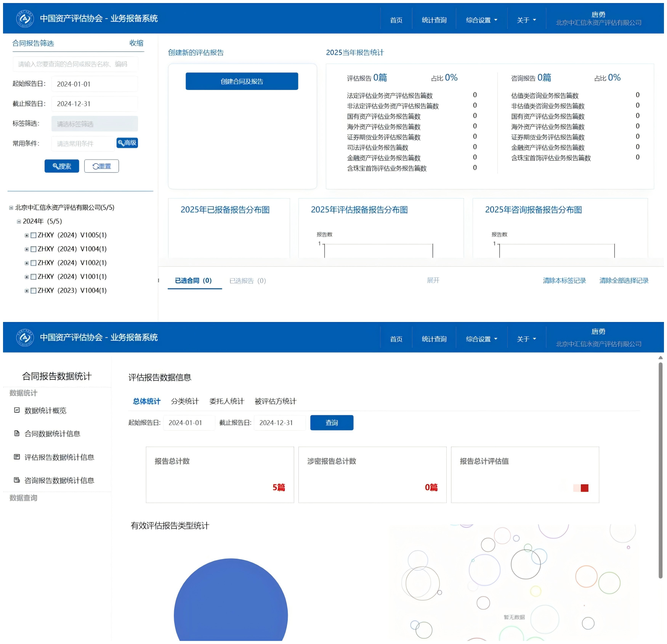Click the 查询 button

coord(332,423)
